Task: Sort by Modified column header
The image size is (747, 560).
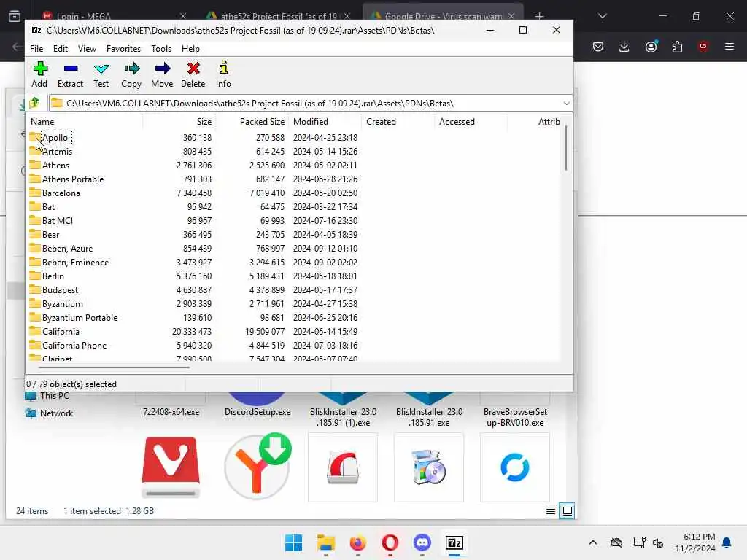Action: 325,122
